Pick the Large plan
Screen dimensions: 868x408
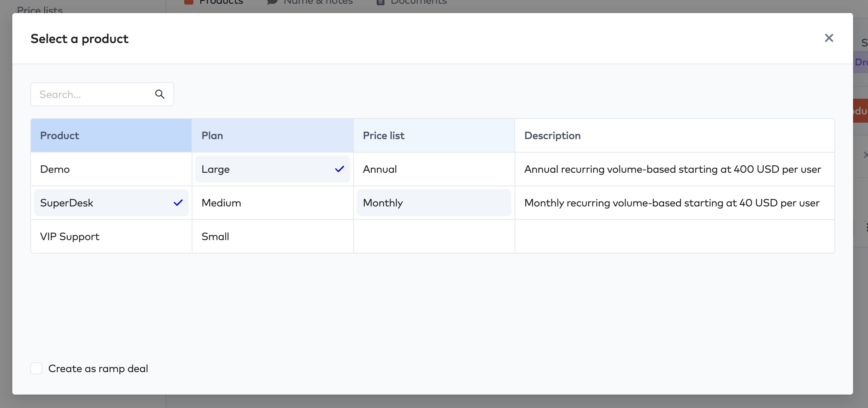(273, 169)
